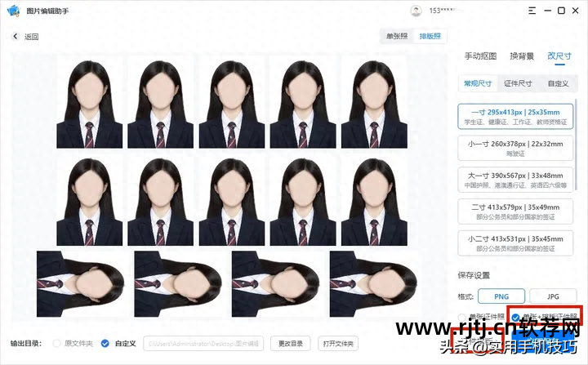Click the user avatar icon
Viewport: 588px width, 365px height.
tap(416, 11)
